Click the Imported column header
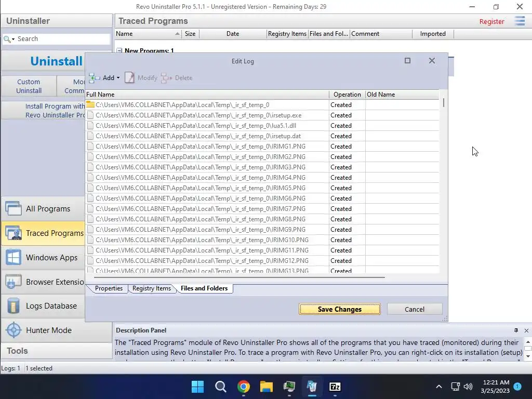The width and height of the screenshot is (532, 399). (x=433, y=34)
